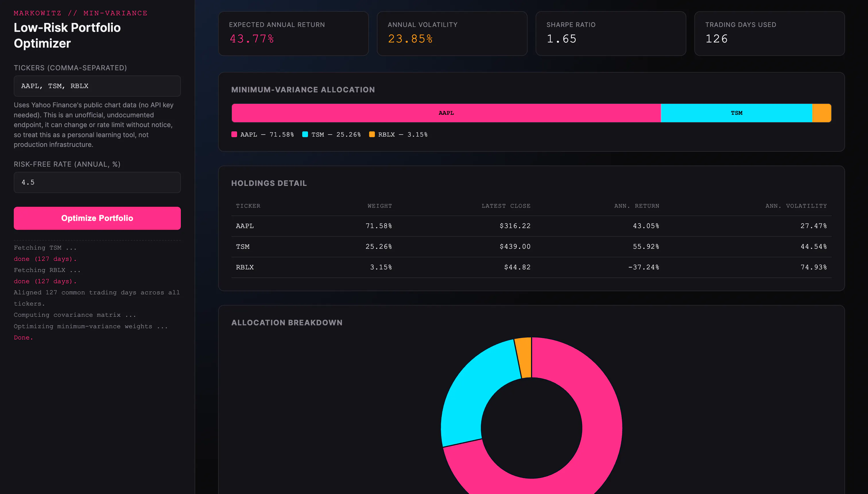Click the expected annual return value 43.77%
Screen dimensions: 868x494
[x=252, y=39]
